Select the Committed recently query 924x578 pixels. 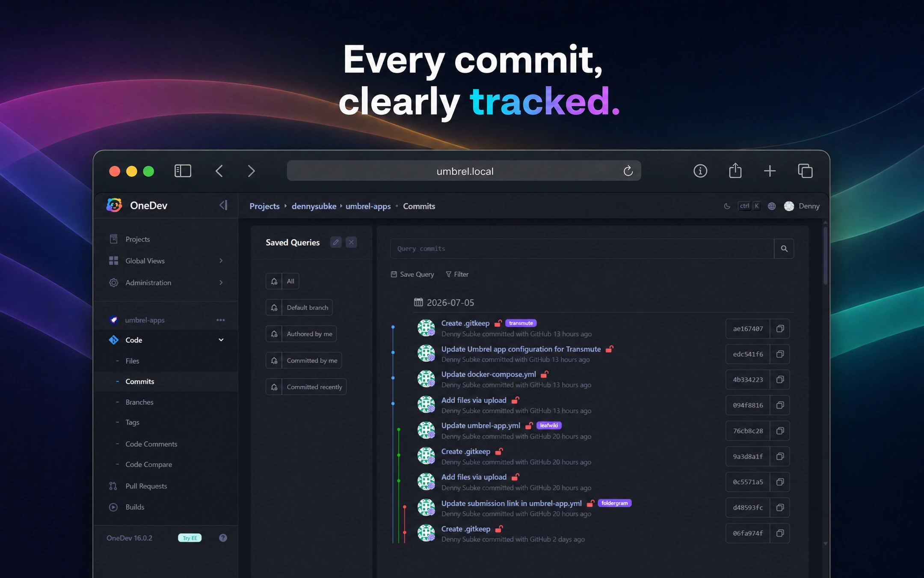pos(314,387)
